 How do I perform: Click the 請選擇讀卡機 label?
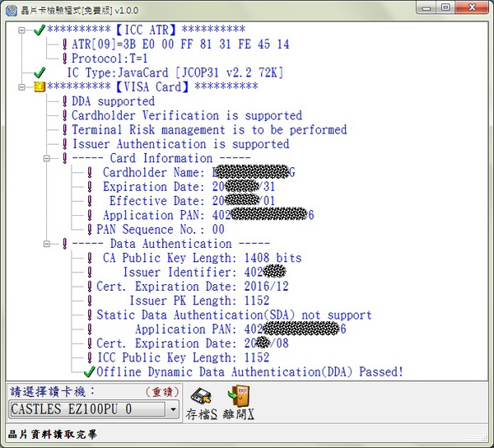pos(51,392)
